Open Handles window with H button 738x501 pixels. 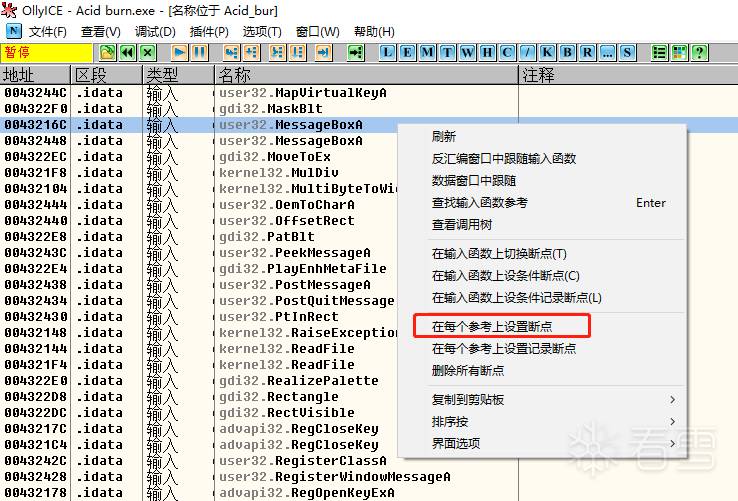487,52
